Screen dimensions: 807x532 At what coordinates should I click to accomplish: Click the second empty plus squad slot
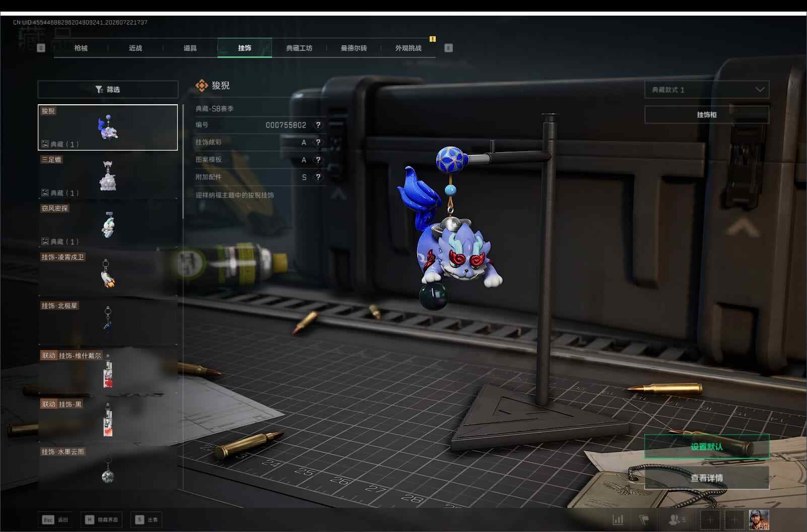coord(734,519)
